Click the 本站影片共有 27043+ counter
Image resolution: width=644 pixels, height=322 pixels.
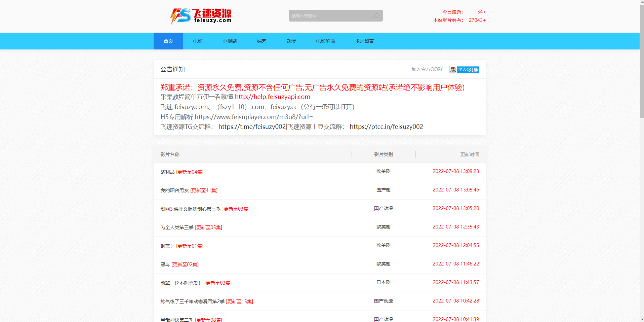[459, 20]
